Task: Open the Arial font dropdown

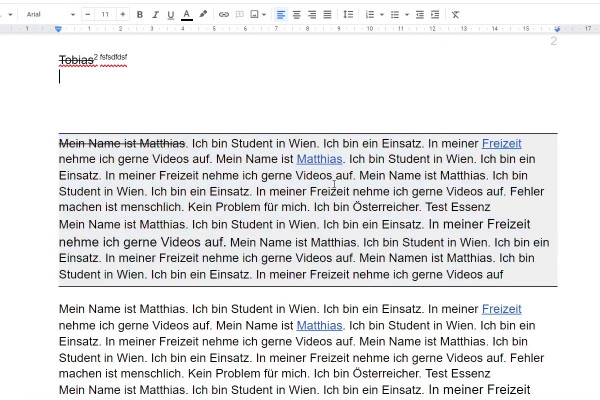Action: 51,15
